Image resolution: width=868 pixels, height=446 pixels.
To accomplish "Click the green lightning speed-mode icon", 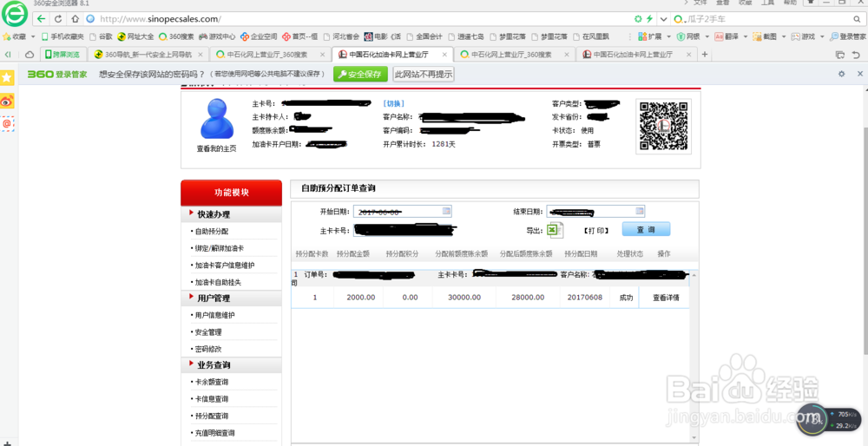I will (650, 19).
